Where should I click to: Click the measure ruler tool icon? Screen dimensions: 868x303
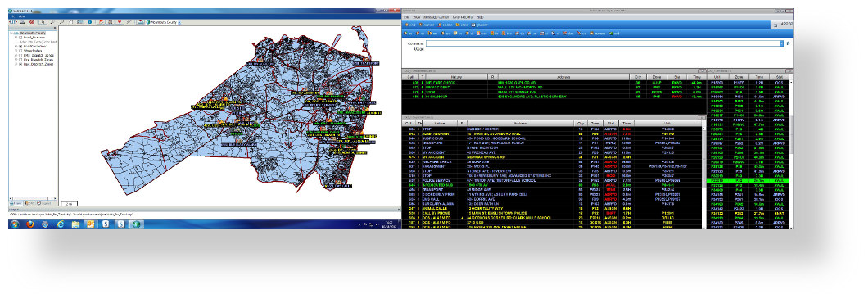coord(129,22)
